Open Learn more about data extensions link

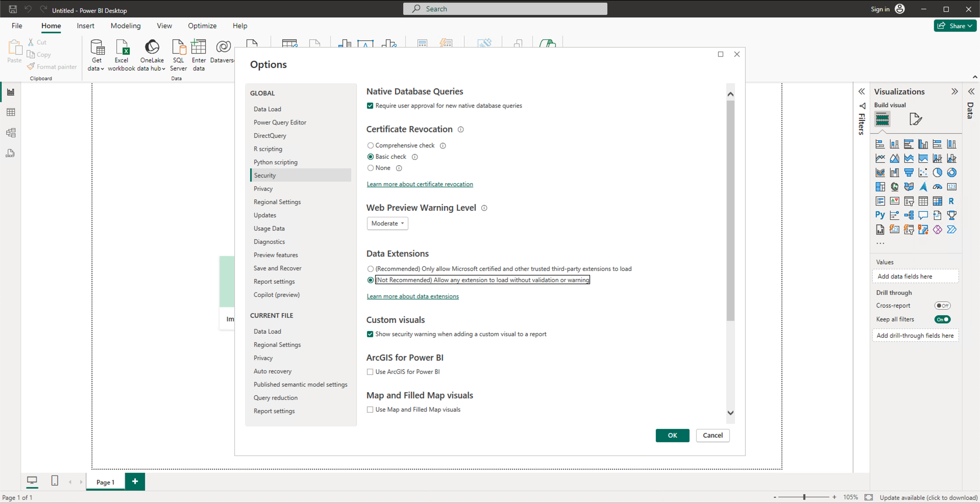[x=412, y=297]
